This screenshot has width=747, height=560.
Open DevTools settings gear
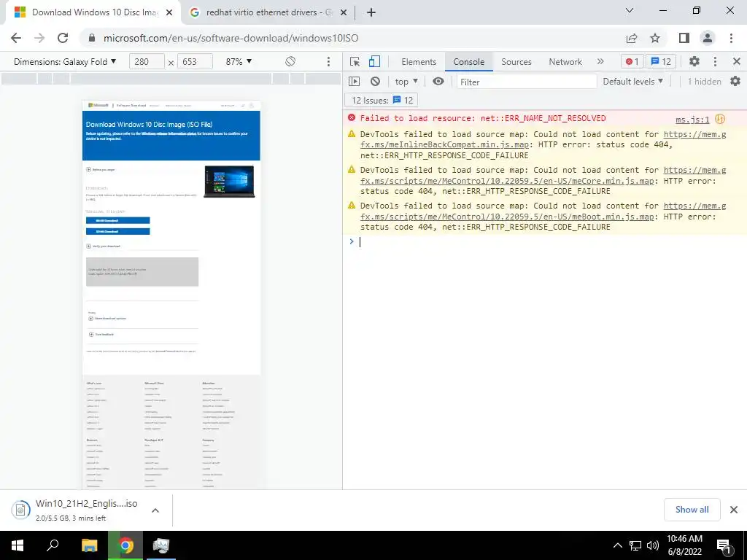coord(694,61)
